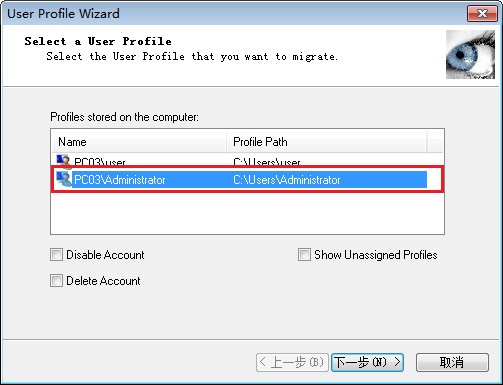Toggle Show Unassigned Profiles checkbox
The image size is (503, 385).
pos(304,255)
